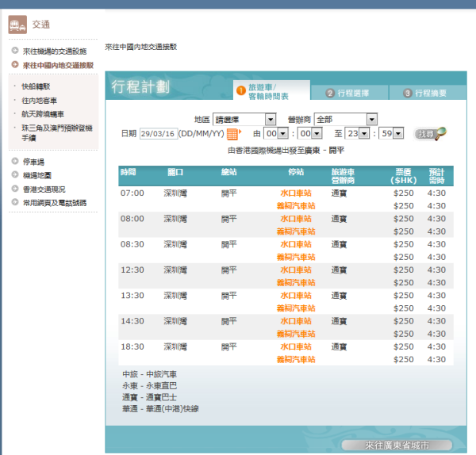
Task: Open the calendar date picker icon
Action: 233,133
